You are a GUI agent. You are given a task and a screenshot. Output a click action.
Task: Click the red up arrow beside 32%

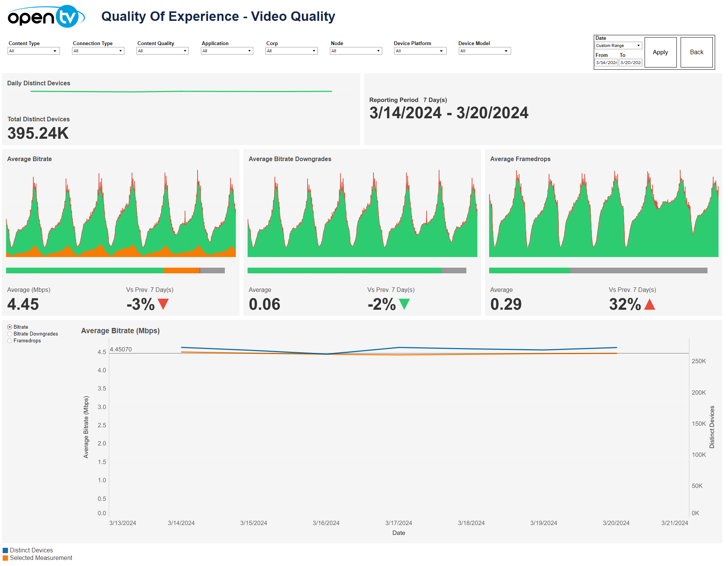coord(650,304)
